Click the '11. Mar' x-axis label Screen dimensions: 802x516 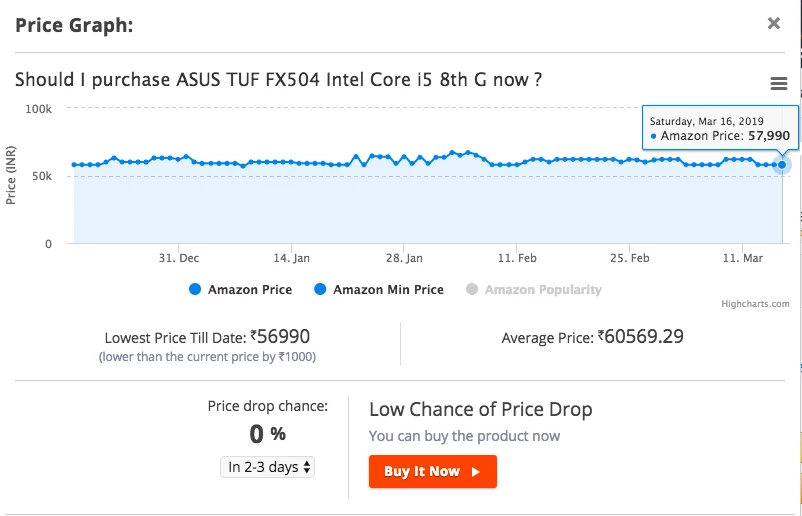(741, 258)
